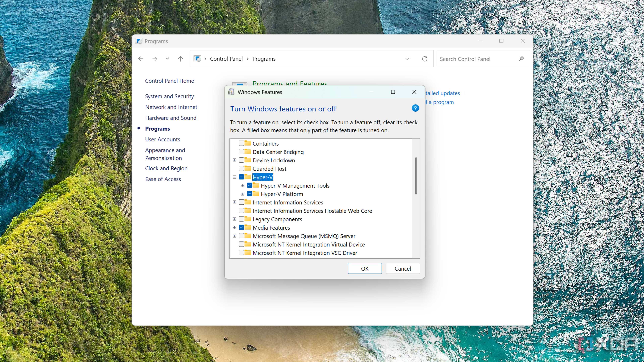Select the Hyper-V Management Tools label
Viewport: 644px width, 362px height.
coord(295,185)
